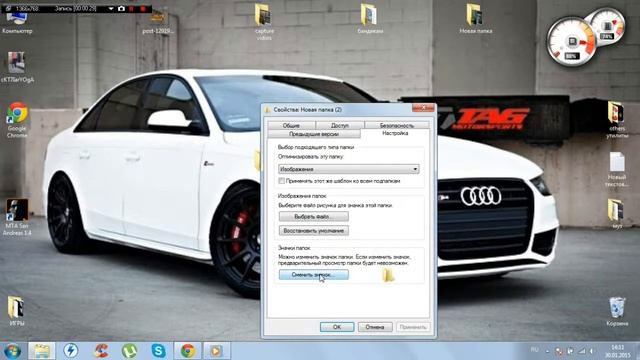Image resolution: width=640 pixels, height=360 pixels.
Task: Switch to the Доступ tab
Action: (340, 125)
